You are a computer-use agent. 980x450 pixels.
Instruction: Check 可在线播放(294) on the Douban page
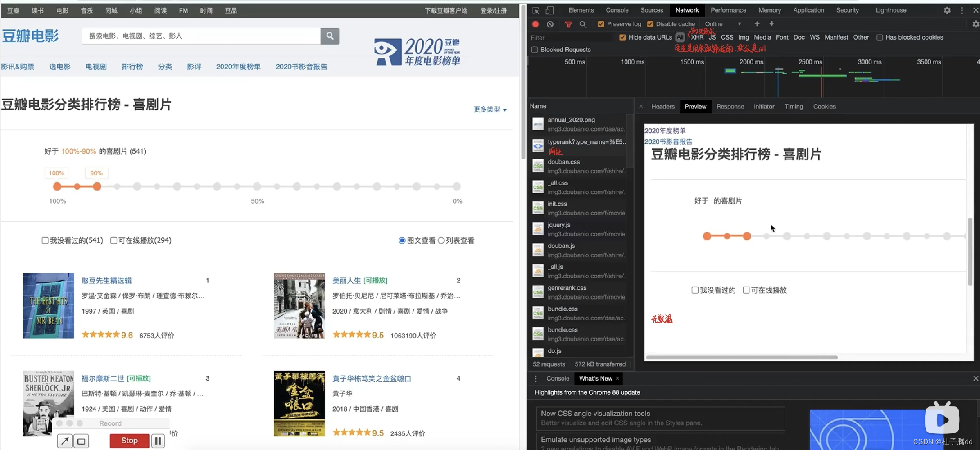[x=113, y=241]
